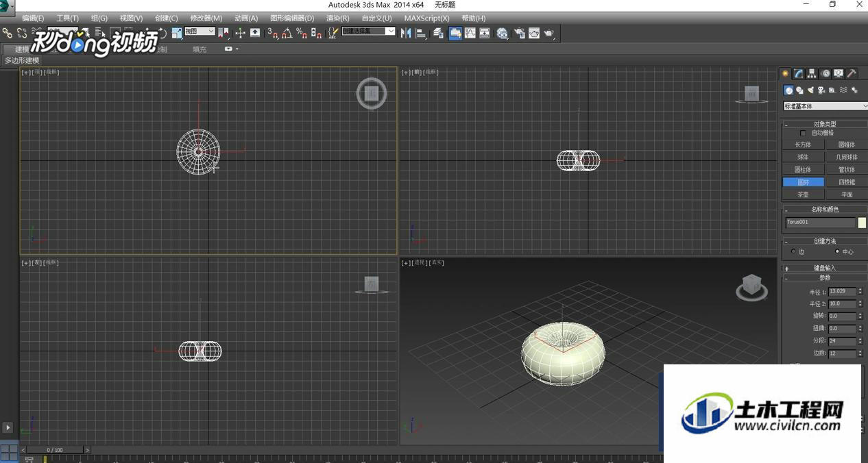This screenshot has width=868, height=463.
Task: Select Geometry category in Create panel
Action: pyautogui.click(x=789, y=90)
